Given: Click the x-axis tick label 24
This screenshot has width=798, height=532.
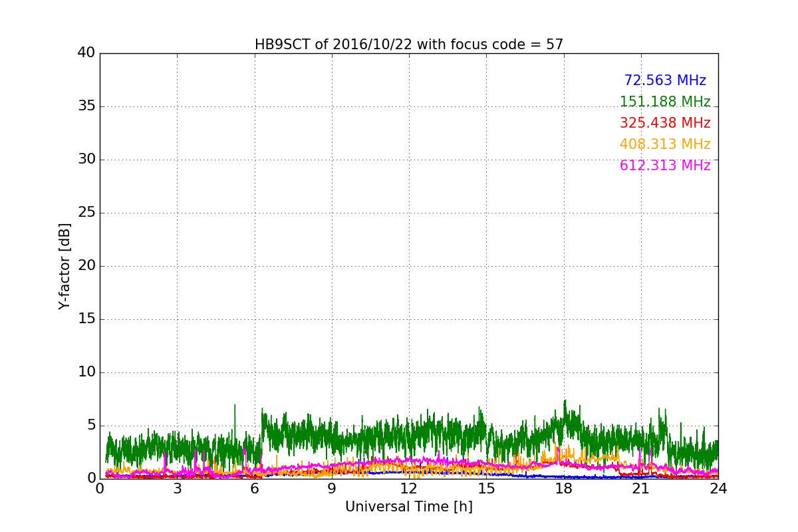Looking at the screenshot, I should 718,489.
